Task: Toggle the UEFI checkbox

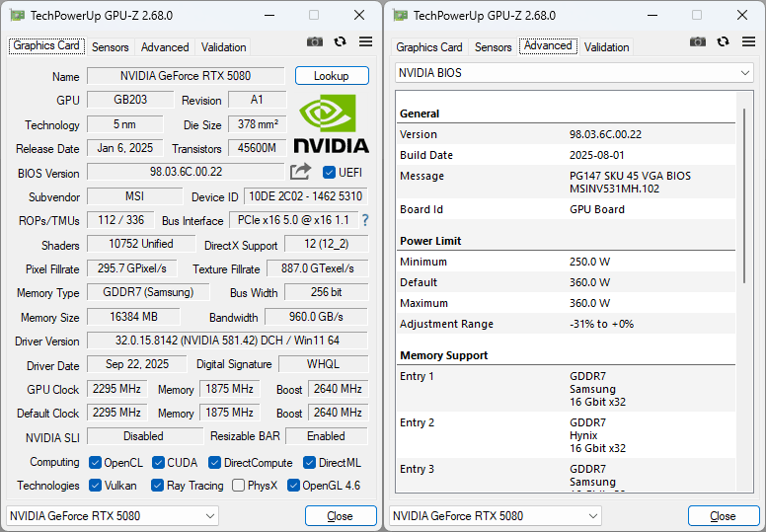Action: click(x=330, y=172)
